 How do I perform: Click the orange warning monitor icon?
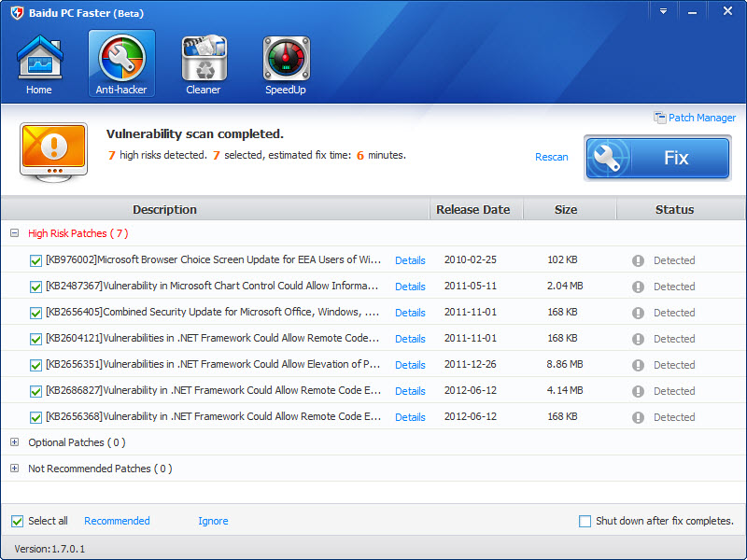tap(54, 152)
